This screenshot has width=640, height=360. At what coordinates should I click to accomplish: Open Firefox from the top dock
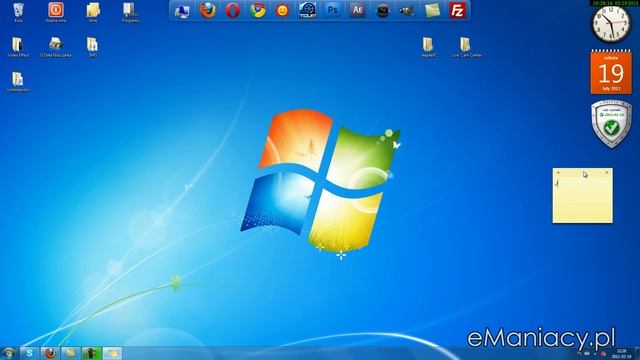point(208,10)
